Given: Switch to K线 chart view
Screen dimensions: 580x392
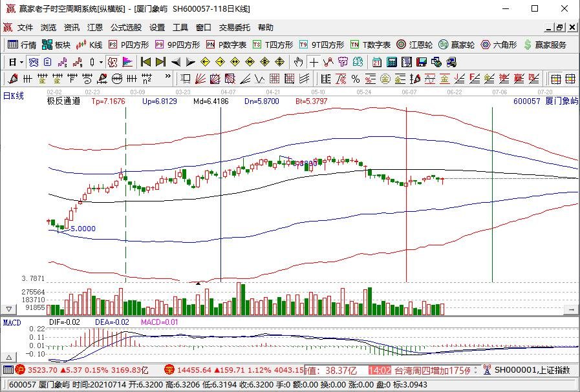Looking at the screenshot, I should (x=89, y=45).
